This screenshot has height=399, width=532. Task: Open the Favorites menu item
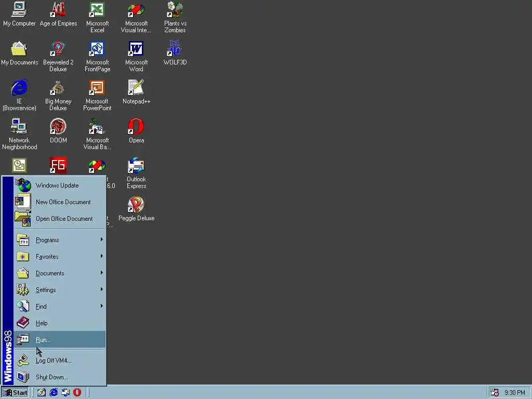(x=60, y=257)
